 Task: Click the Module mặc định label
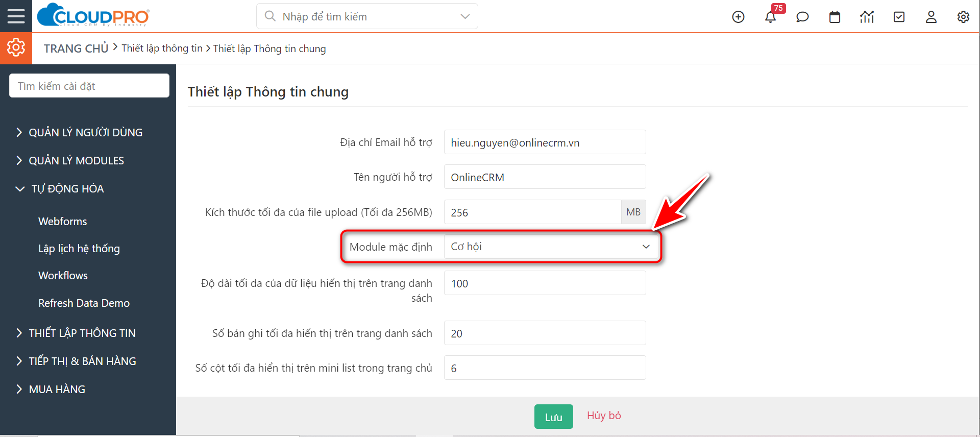pos(390,247)
